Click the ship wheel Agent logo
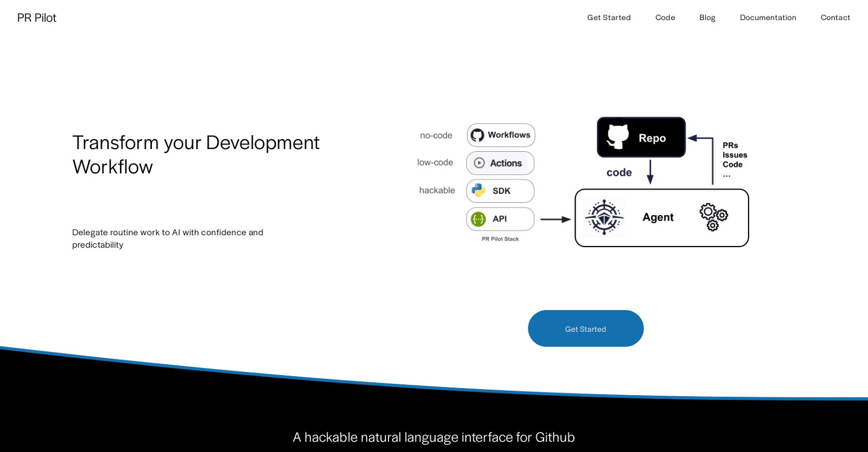 tap(604, 217)
